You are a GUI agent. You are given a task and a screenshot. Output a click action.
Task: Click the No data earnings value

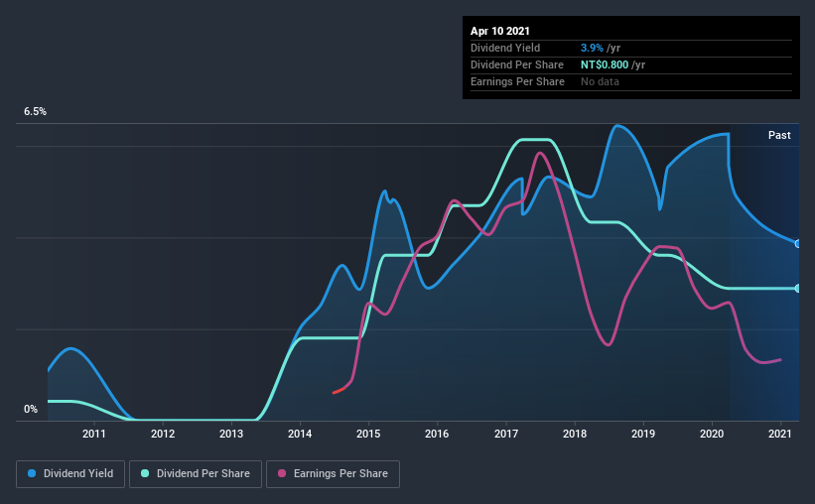pyautogui.click(x=600, y=81)
